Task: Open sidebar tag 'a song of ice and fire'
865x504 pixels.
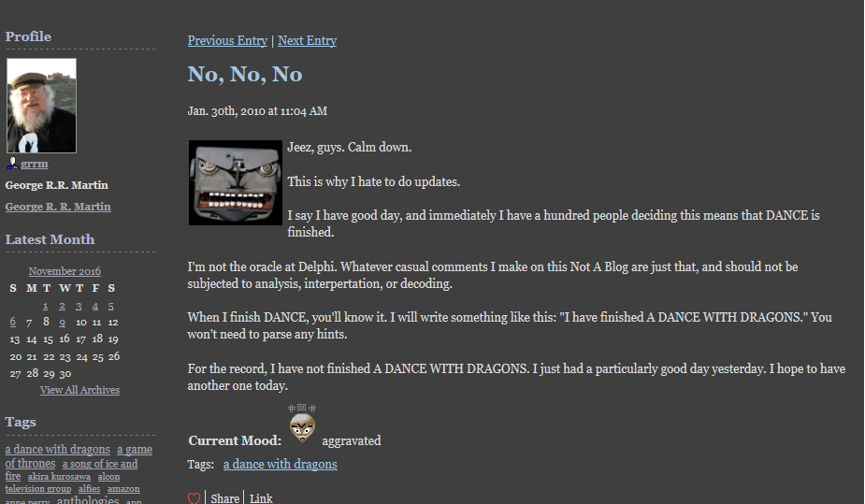Action: click(71, 470)
